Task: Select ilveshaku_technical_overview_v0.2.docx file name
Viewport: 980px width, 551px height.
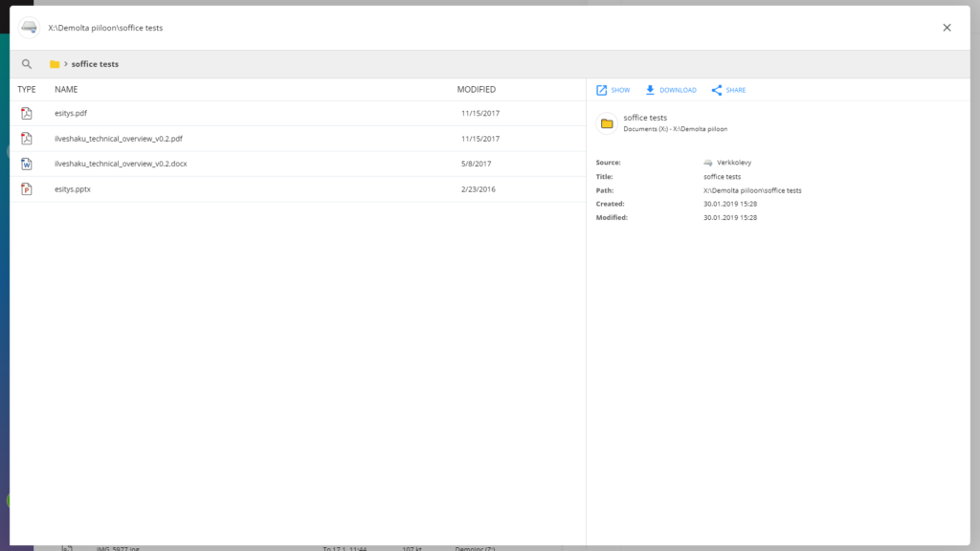Action: click(x=121, y=164)
